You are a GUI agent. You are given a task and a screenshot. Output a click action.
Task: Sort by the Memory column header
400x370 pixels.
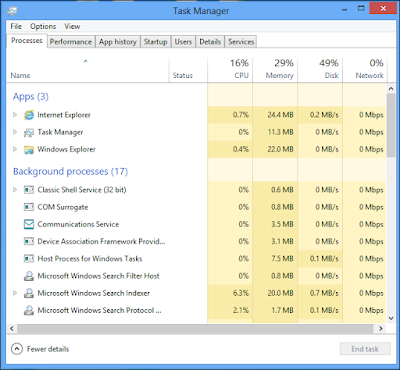coord(275,70)
